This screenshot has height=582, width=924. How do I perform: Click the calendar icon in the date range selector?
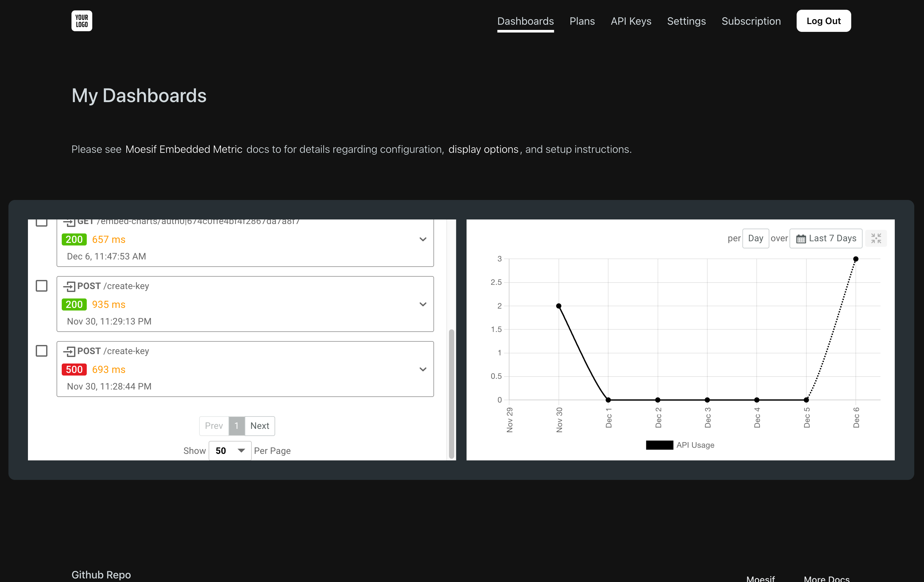click(802, 238)
